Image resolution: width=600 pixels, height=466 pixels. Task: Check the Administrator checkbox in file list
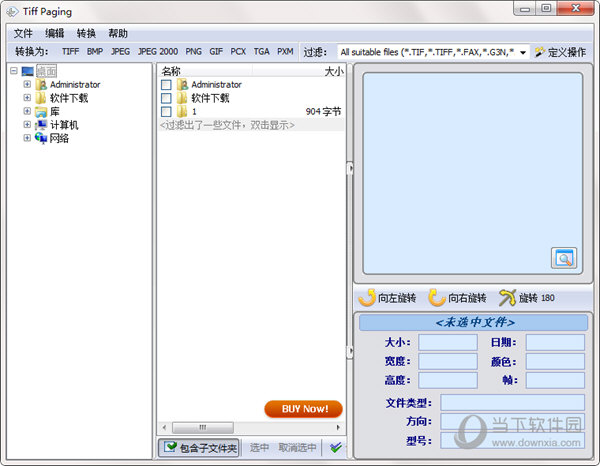(166, 85)
